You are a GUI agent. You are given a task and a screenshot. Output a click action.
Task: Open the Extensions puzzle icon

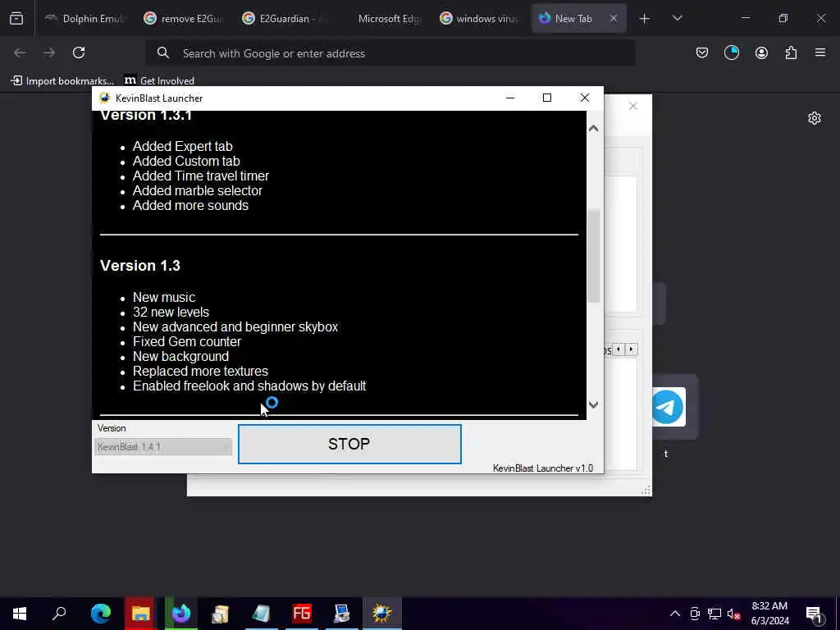pos(791,52)
